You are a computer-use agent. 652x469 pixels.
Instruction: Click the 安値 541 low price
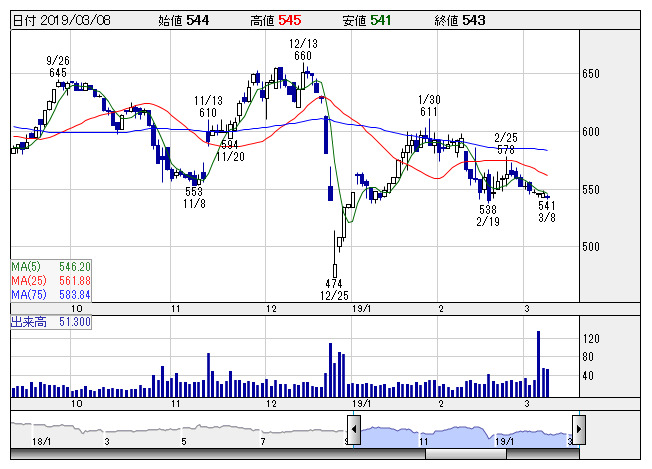[367, 20]
